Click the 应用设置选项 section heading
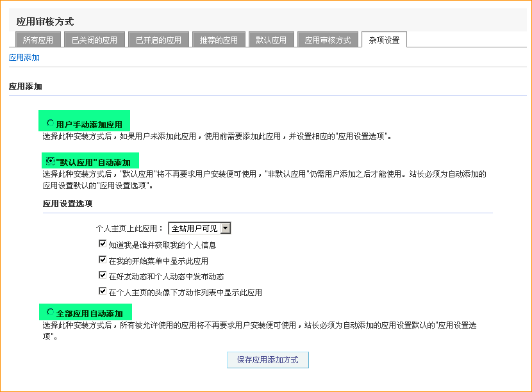 point(67,204)
